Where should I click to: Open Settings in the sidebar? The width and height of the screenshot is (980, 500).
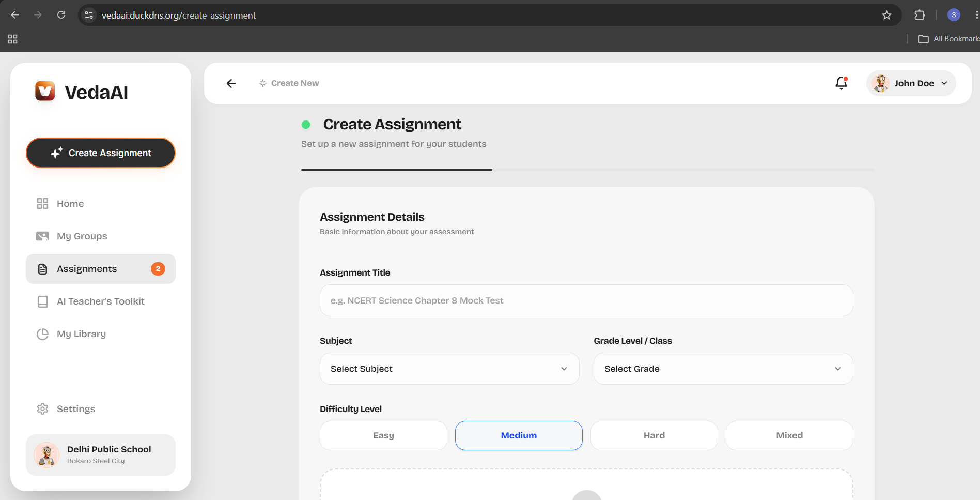click(101, 409)
